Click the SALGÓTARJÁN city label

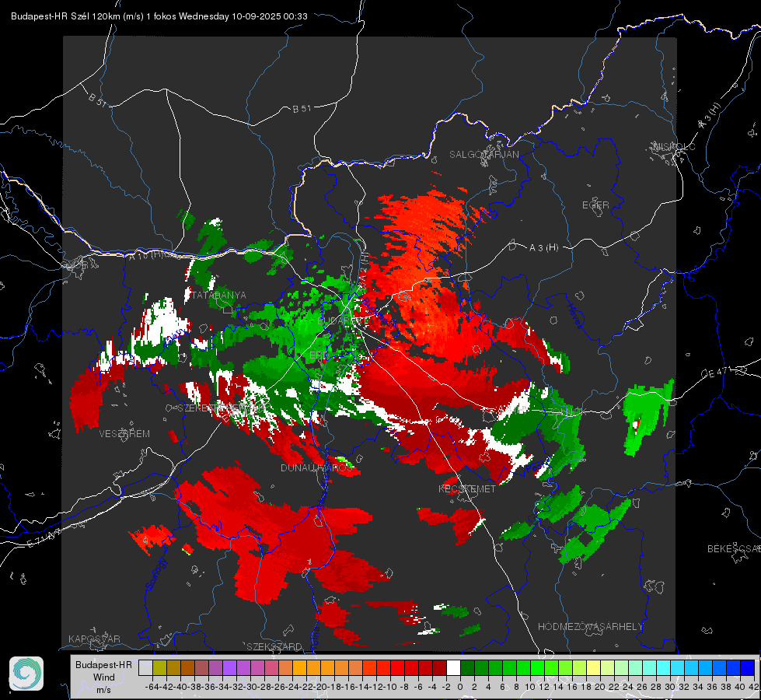(483, 155)
